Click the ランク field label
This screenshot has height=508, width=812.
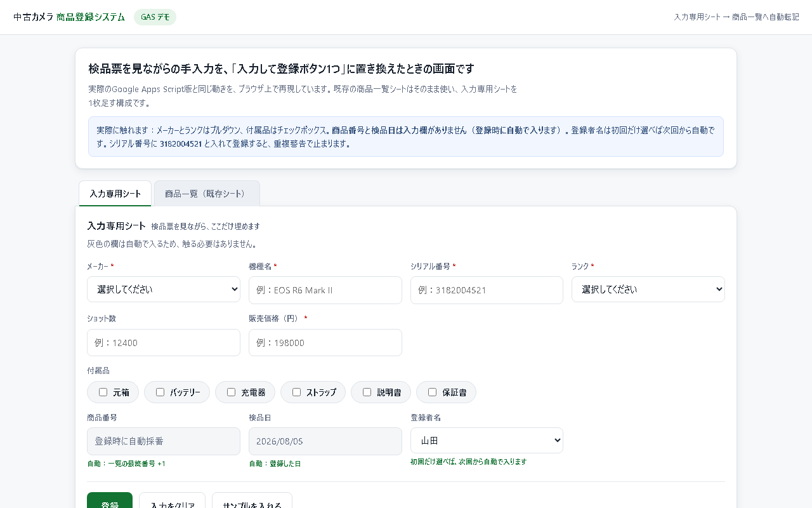pos(583,266)
